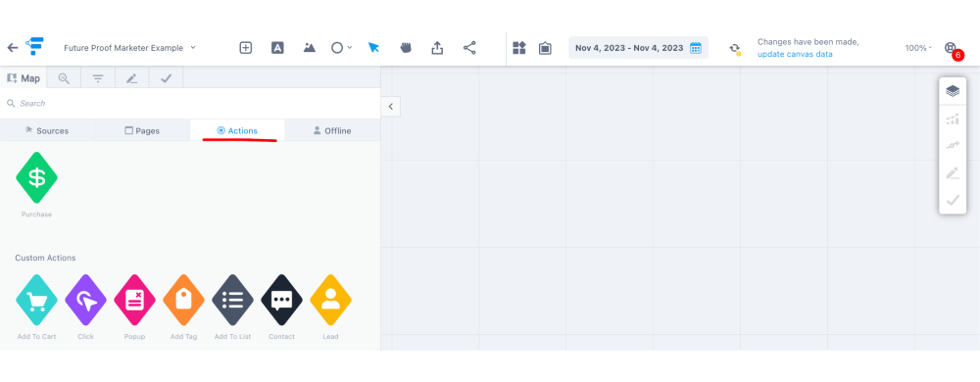Share the canvas via share icon
980x382 pixels.
pos(469,47)
